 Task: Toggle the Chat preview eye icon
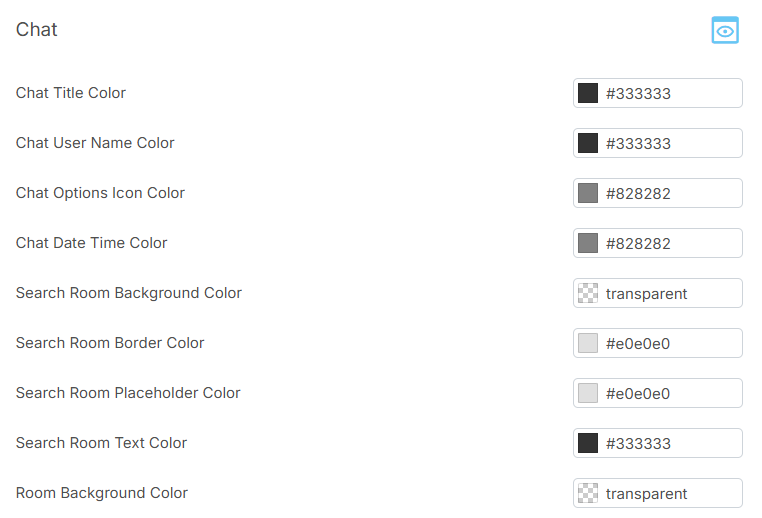point(725,31)
